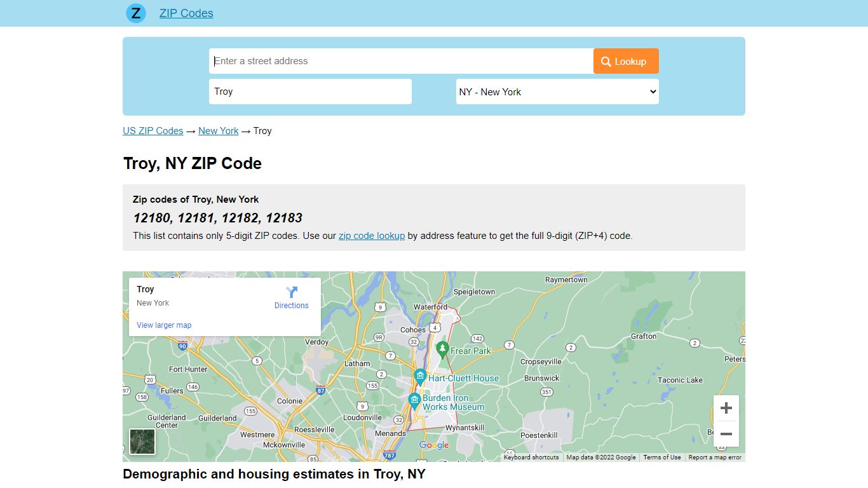The height and width of the screenshot is (488, 868).
Task: Click the Menands label on the map
Action: [390, 433]
